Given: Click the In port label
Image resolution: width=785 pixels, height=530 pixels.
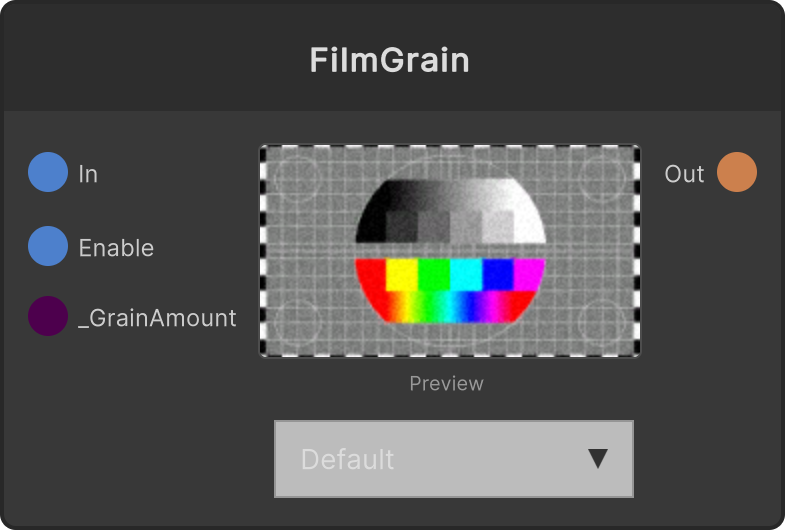Looking at the screenshot, I should point(88,174).
